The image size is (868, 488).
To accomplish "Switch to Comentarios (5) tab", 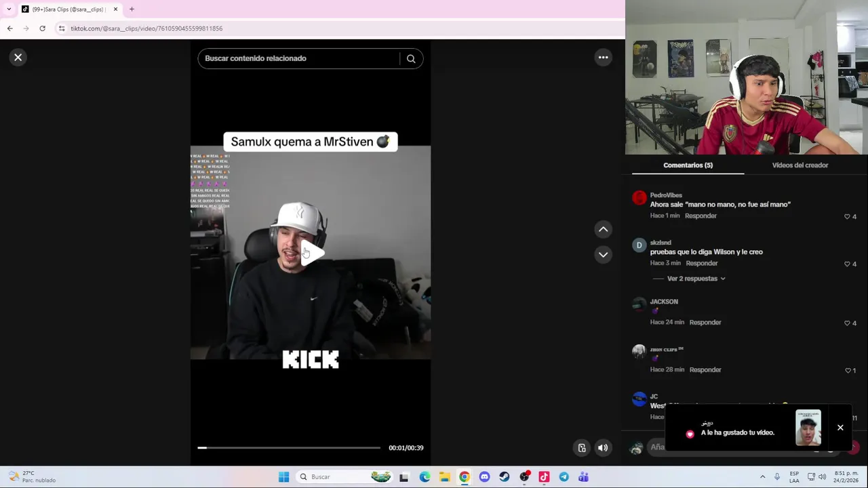I will 688,165.
